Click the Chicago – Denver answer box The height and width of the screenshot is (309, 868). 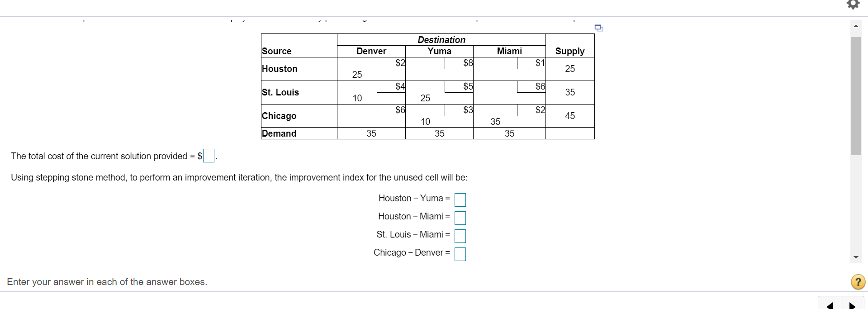pyautogui.click(x=460, y=254)
